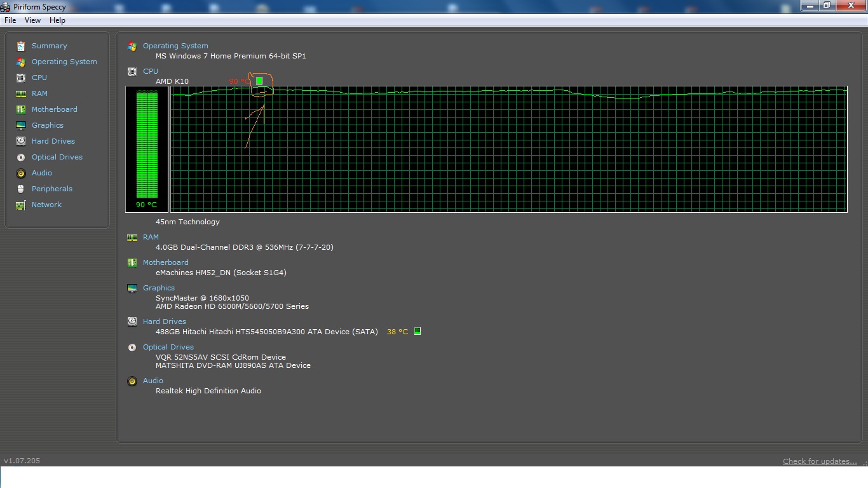The width and height of the screenshot is (868, 488).
Task: Click Realtek High Definition Audio text
Action: click(x=208, y=391)
